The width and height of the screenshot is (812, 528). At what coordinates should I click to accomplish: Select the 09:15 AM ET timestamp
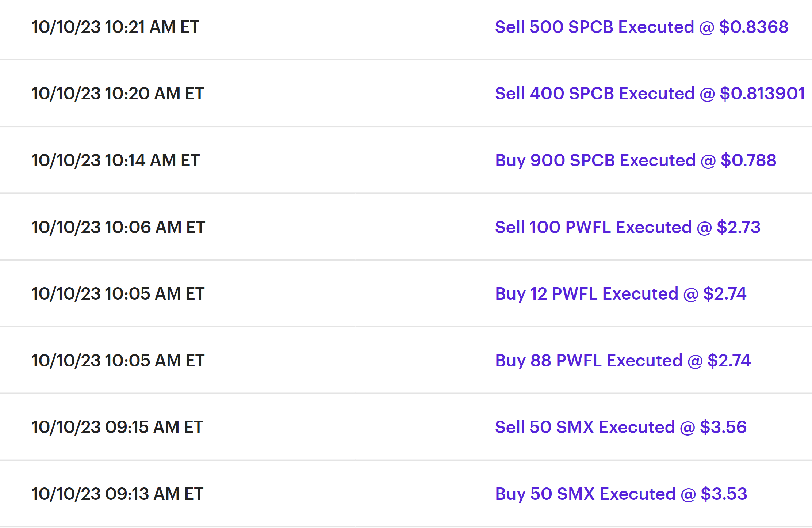pyautogui.click(x=117, y=427)
